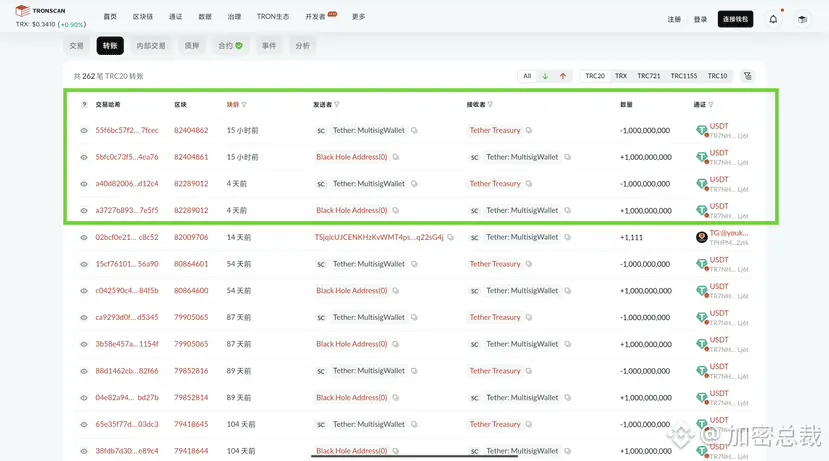The image size is (829, 461).
Task: Copy sender address in a40d82006 row
Action: coord(414,184)
